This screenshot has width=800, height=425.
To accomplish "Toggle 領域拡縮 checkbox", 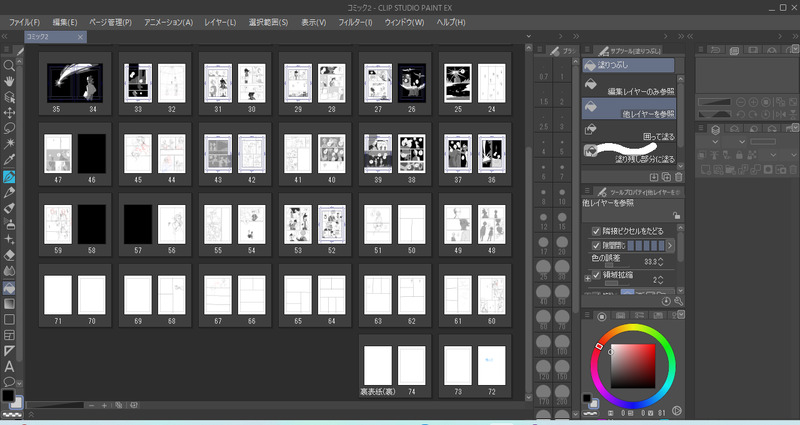I will click(x=596, y=275).
